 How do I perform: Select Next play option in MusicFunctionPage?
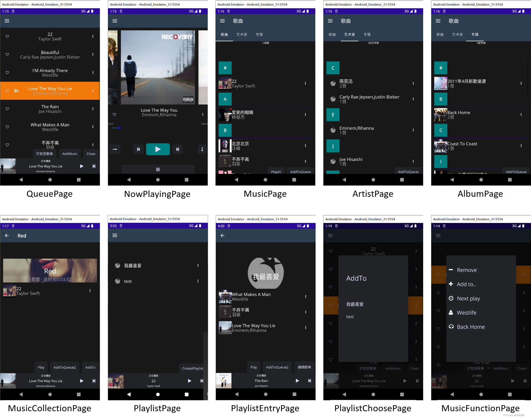[469, 298]
